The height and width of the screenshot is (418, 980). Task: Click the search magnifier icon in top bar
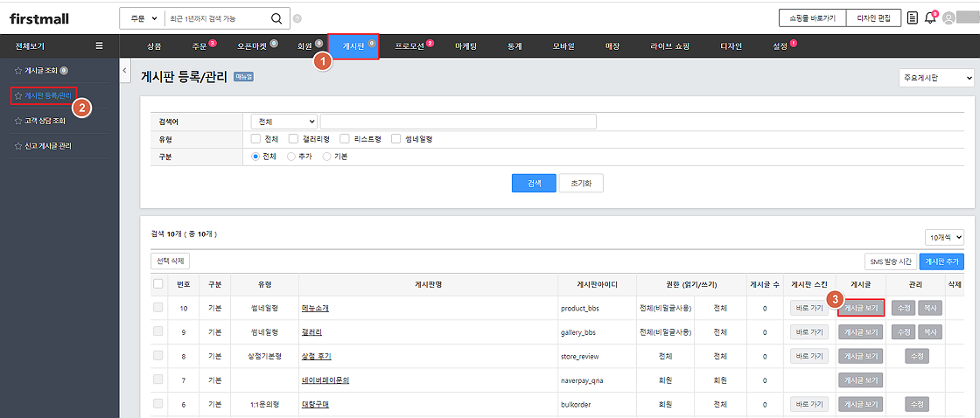(x=276, y=18)
